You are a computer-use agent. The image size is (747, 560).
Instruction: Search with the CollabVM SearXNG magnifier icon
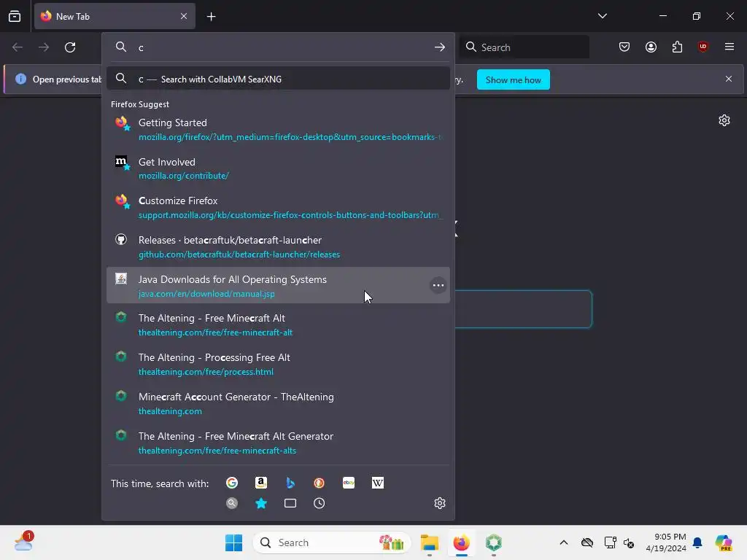point(232,503)
